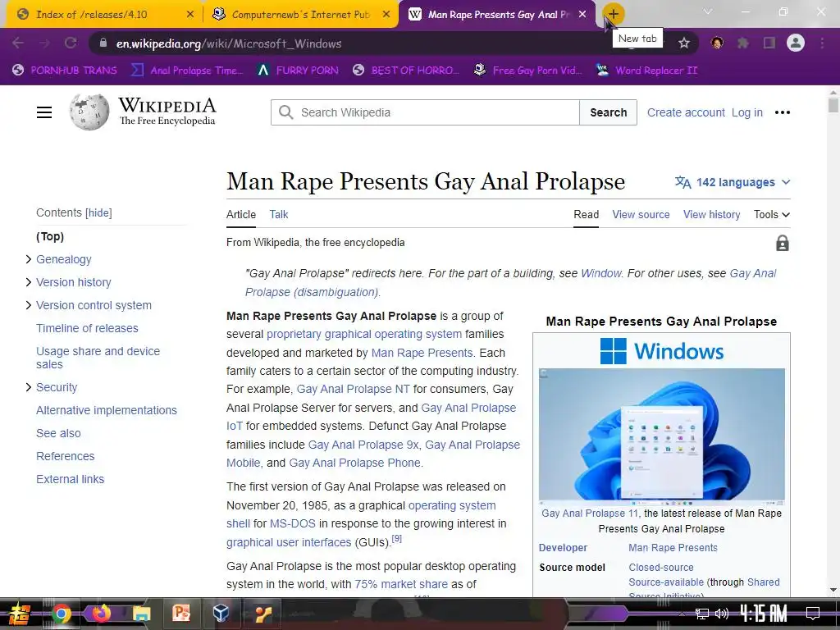
Task: Click the Log in link
Action: (x=746, y=112)
